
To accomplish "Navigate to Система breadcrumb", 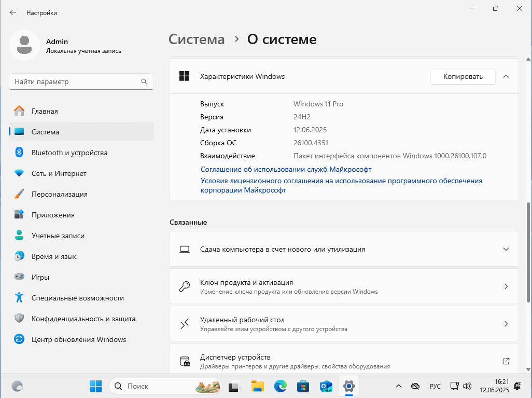I will point(197,39).
